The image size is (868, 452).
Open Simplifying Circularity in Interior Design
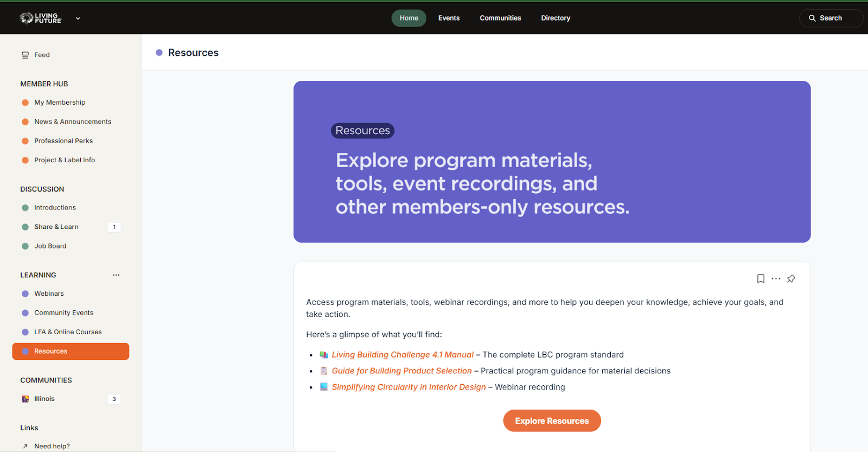(409, 387)
